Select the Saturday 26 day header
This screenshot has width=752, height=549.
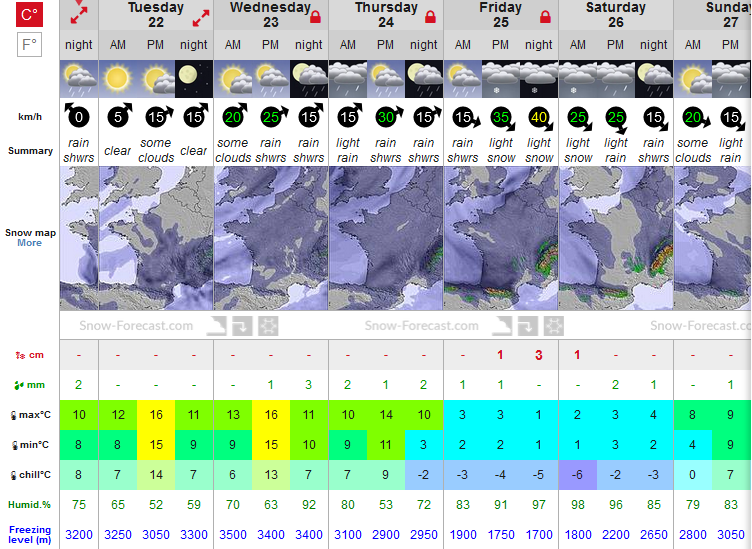tap(616, 15)
